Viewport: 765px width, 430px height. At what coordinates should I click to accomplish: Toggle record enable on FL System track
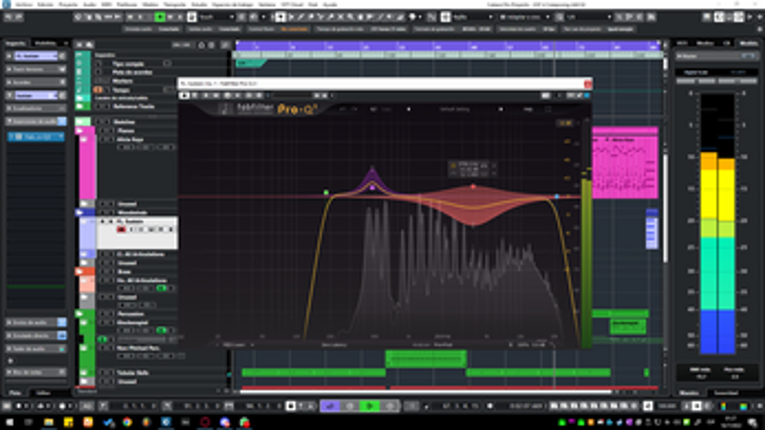[x=122, y=229]
